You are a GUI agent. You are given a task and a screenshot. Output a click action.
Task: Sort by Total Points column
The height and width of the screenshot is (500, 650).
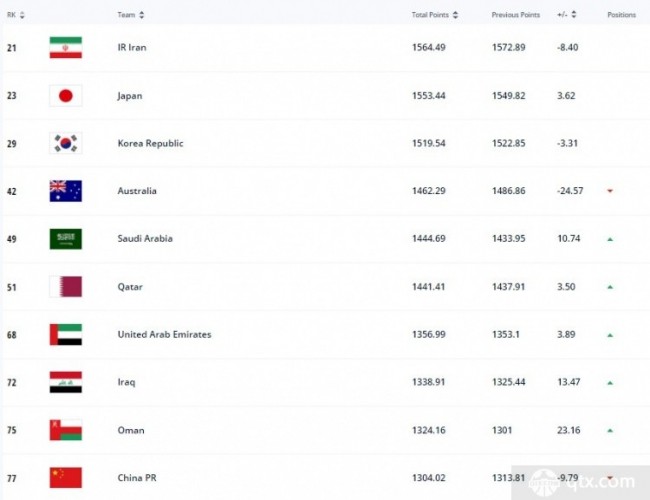click(436, 15)
